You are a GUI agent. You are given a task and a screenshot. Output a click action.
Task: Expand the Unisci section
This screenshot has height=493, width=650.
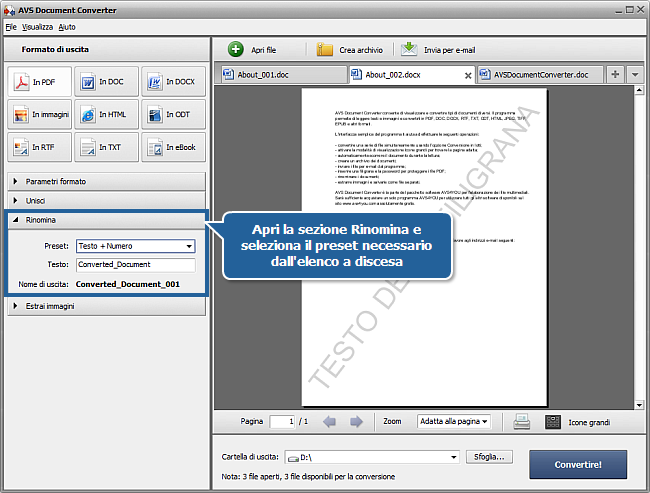click(x=107, y=201)
